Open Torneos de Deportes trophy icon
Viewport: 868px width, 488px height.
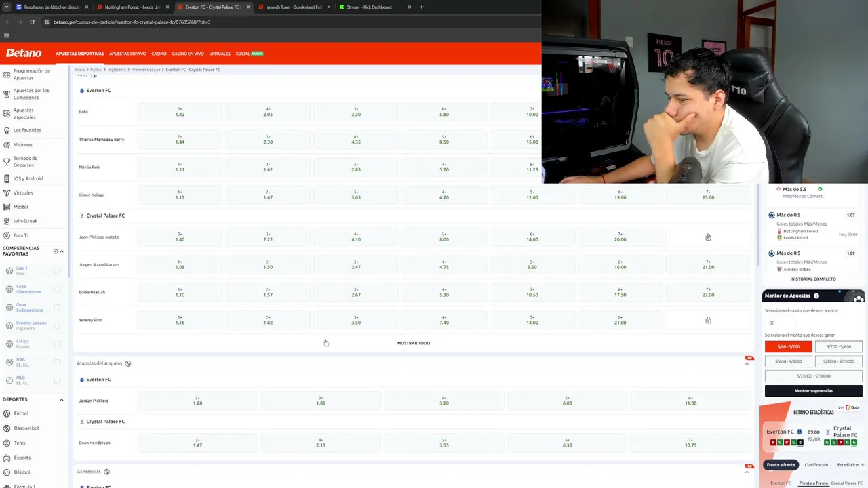(x=7, y=161)
